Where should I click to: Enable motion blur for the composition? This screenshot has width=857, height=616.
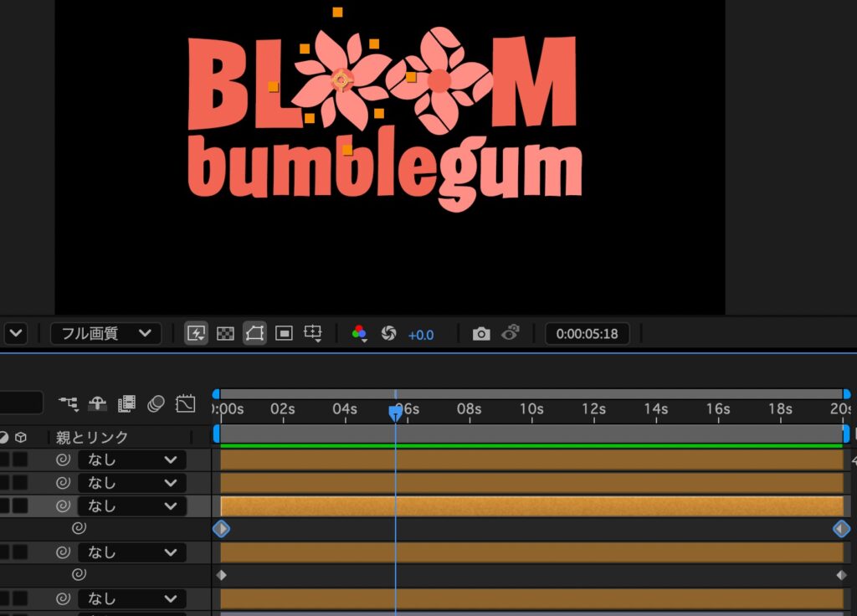pyautogui.click(x=156, y=403)
